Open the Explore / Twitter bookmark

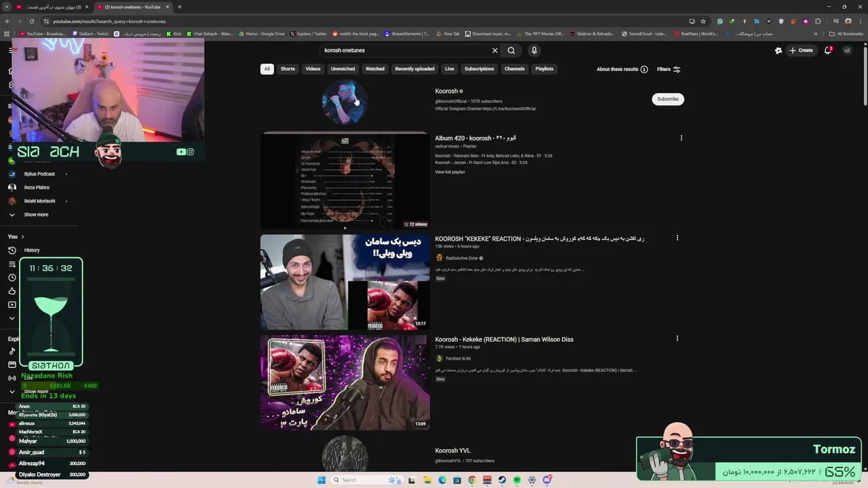[308, 34]
